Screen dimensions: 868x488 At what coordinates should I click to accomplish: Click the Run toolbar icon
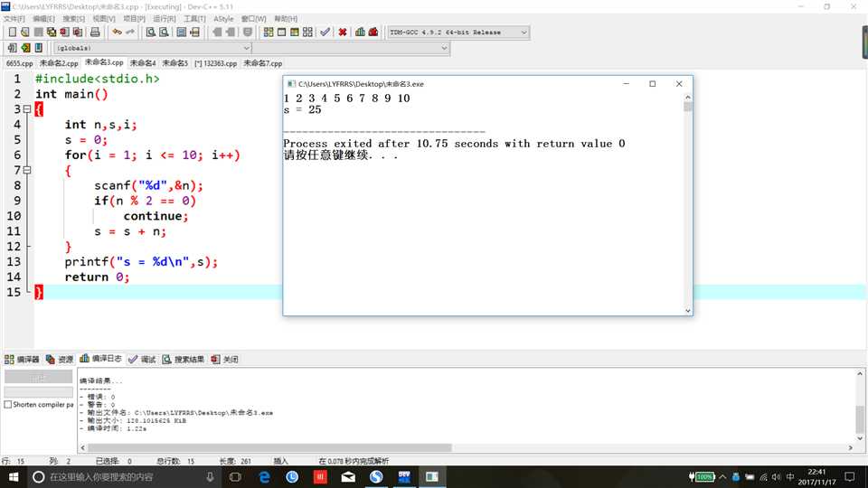281,33
